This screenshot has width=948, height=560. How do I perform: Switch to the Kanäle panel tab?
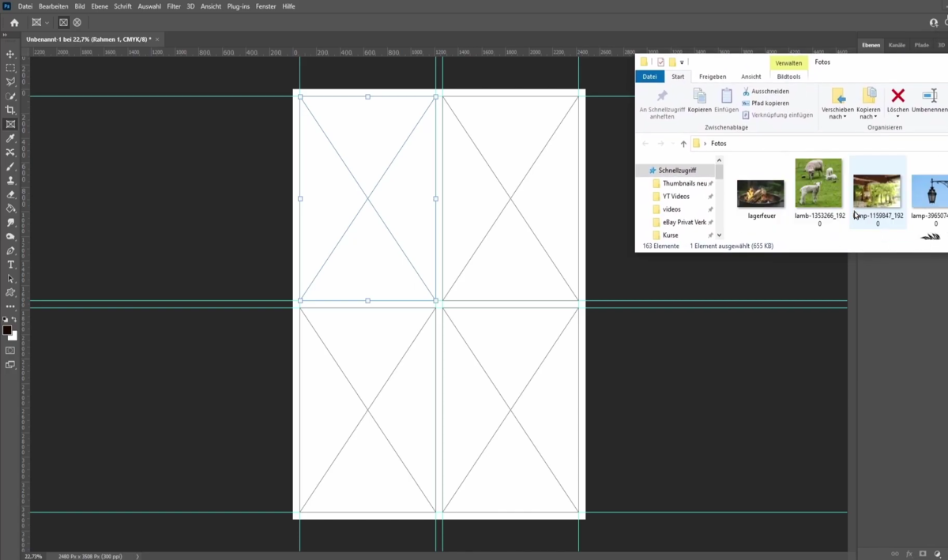897,45
